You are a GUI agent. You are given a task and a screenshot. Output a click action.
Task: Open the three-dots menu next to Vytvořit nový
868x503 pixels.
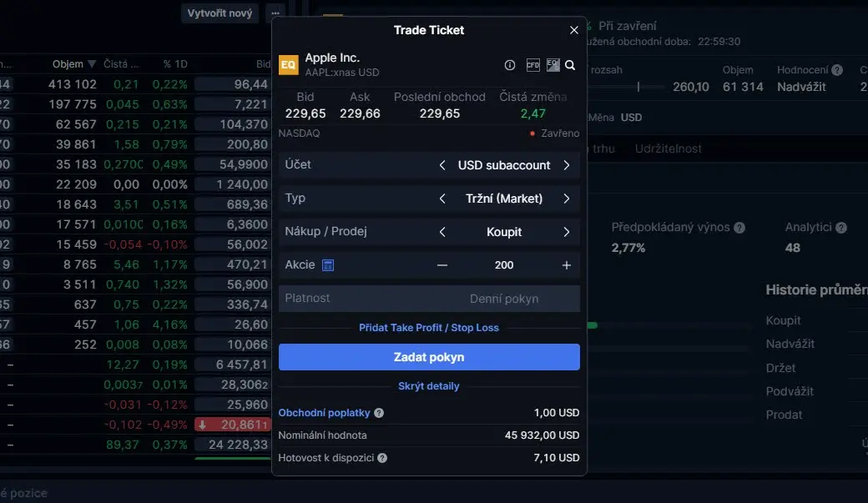point(275,13)
